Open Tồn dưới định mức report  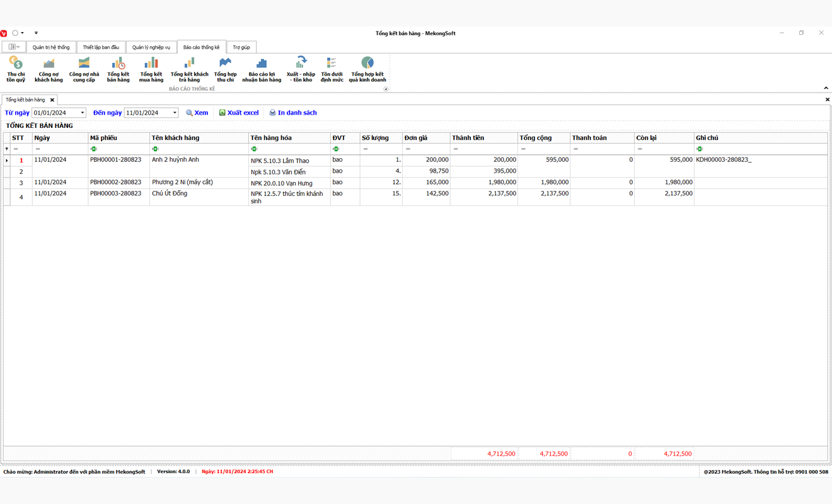332,69
